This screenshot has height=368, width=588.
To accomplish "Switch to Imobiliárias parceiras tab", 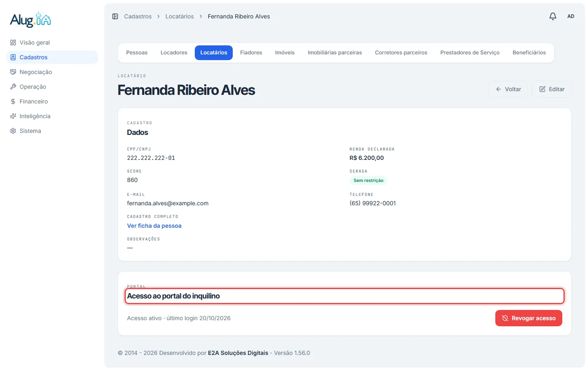I will click(335, 53).
